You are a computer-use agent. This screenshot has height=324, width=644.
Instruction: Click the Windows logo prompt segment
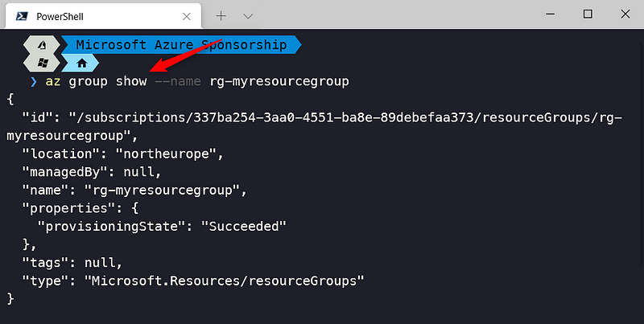pyautogui.click(x=42, y=63)
